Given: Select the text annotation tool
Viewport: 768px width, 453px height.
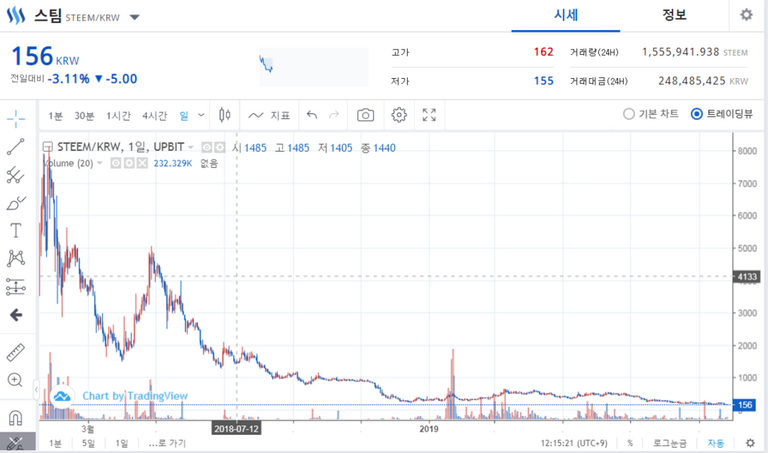Looking at the screenshot, I should (x=16, y=230).
